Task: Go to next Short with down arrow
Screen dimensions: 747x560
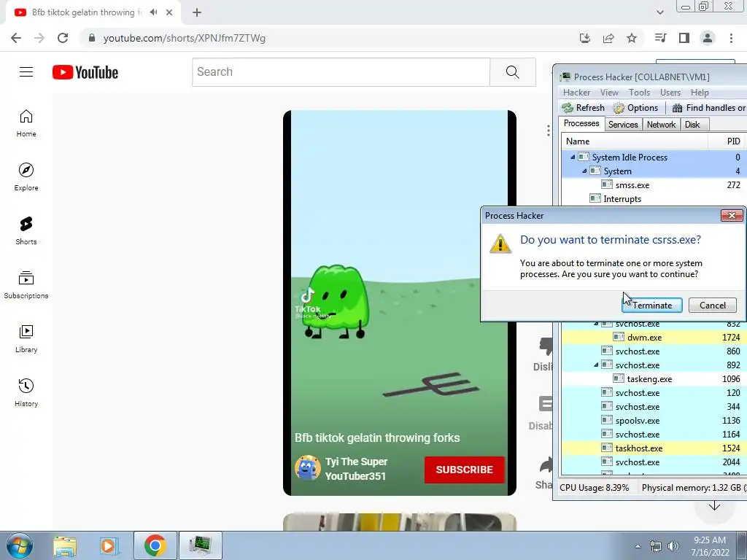Action: (x=714, y=506)
